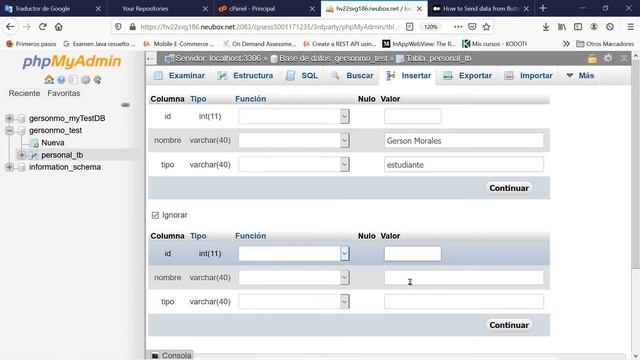Click the link/collapse icon in navigation panel
The image size is (640, 360).
[125, 105]
